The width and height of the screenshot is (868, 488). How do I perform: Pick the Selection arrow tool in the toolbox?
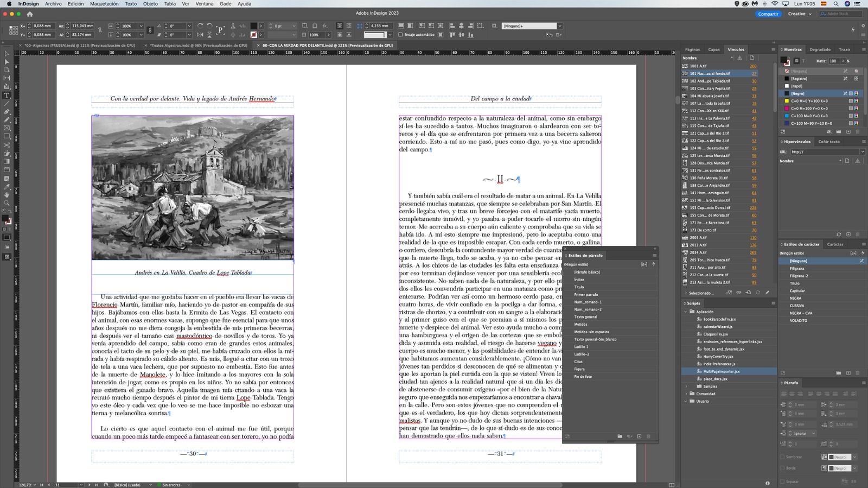(x=7, y=54)
